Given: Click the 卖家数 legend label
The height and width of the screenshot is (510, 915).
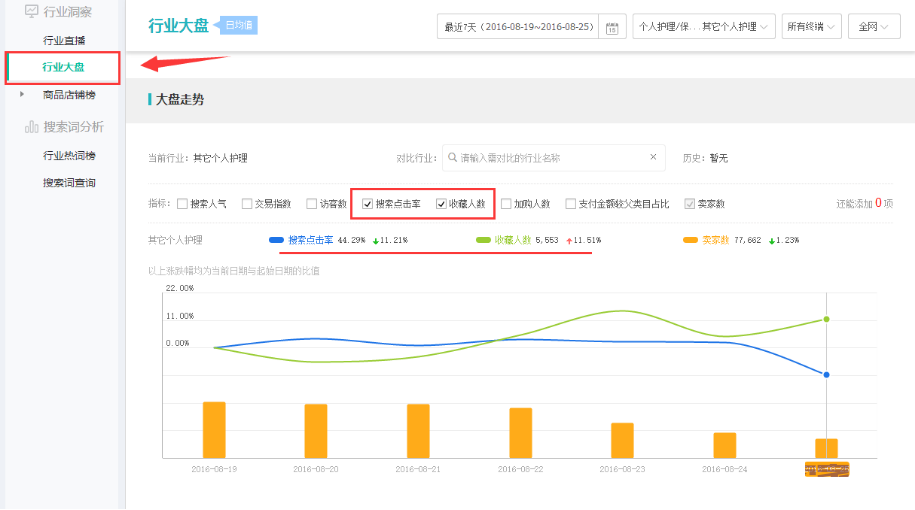Looking at the screenshot, I should (x=715, y=240).
